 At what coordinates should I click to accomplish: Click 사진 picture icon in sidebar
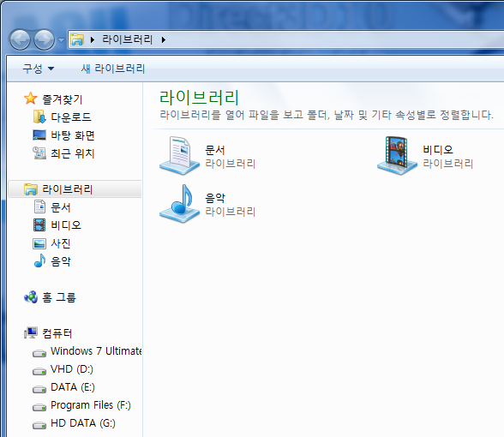coord(39,243)
